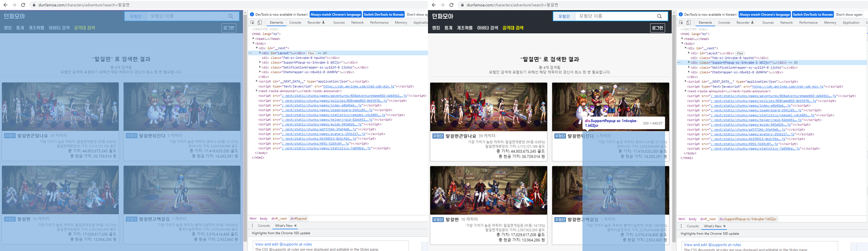Click the 던파모아 logo in the right window

tap(443, 16)
